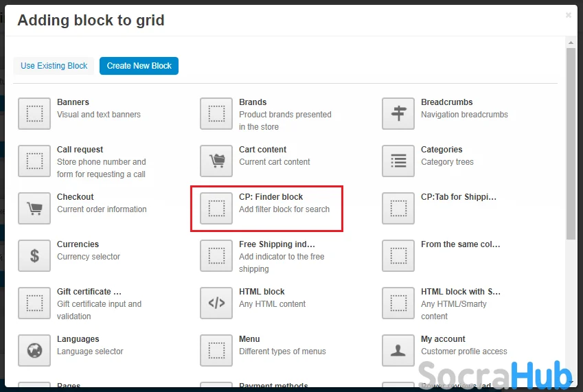Pick the My account person icon
Viewport: 583px width, 392px height.
click(x=398, y=350)
